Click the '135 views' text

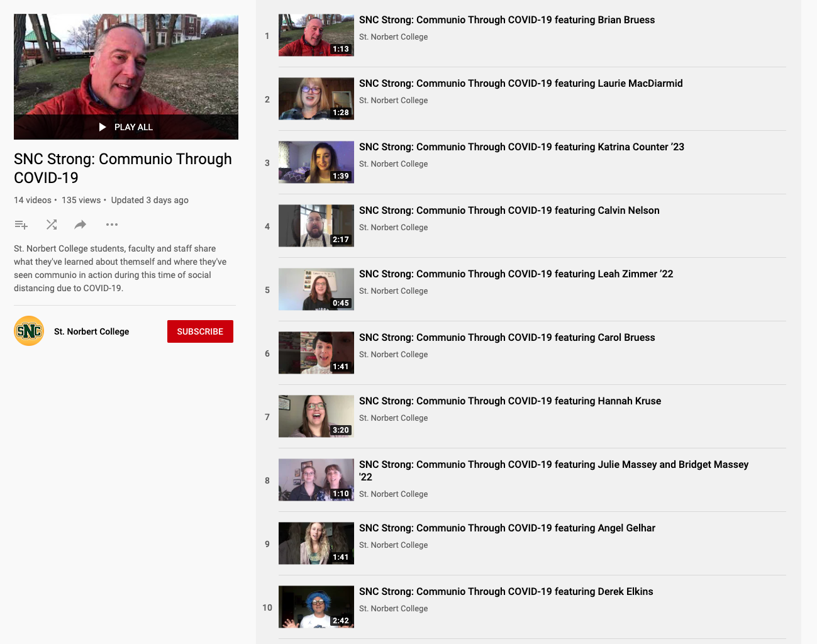pos(81,200)
